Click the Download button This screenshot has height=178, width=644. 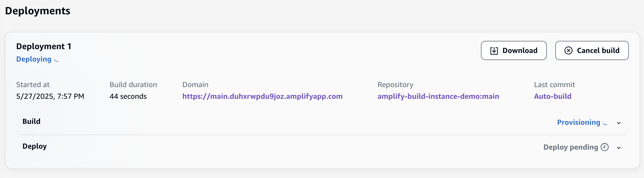pos(514,50)
